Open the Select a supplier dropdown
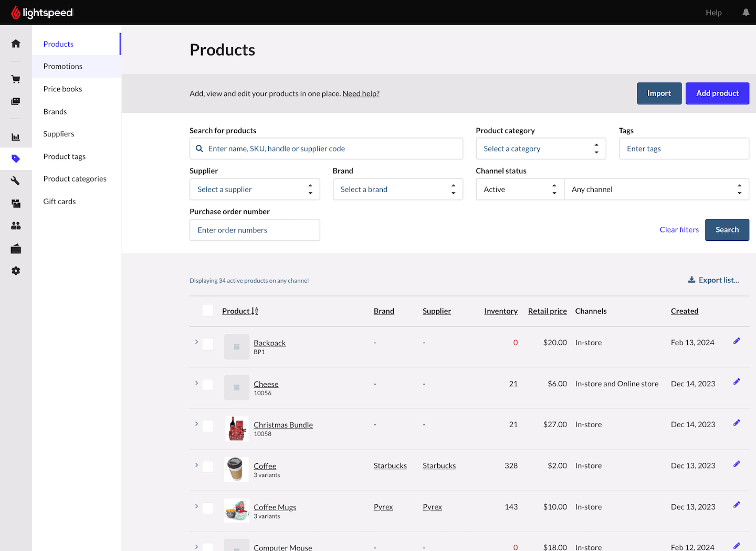This screenshot has width=756, height=551. (255, 189)
